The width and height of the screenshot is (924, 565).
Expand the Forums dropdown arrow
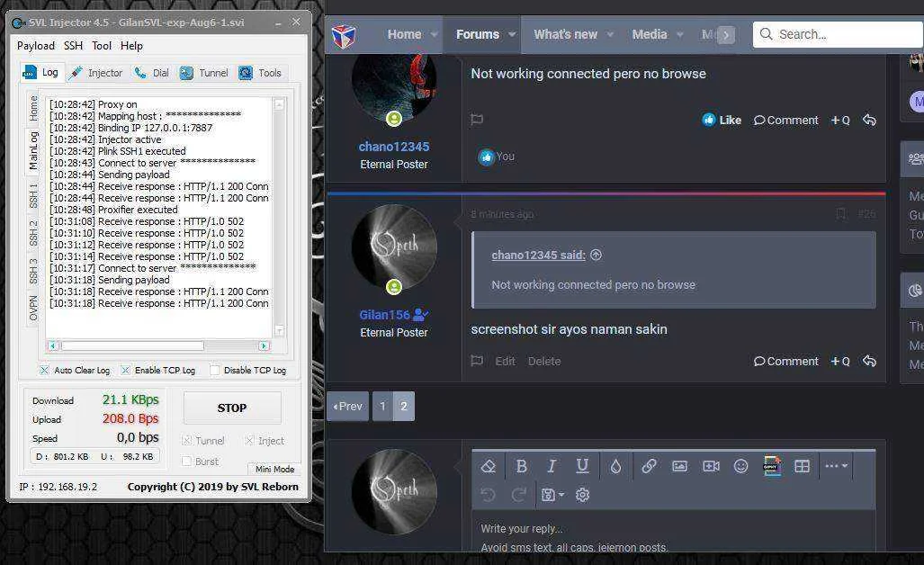point(512,35)
